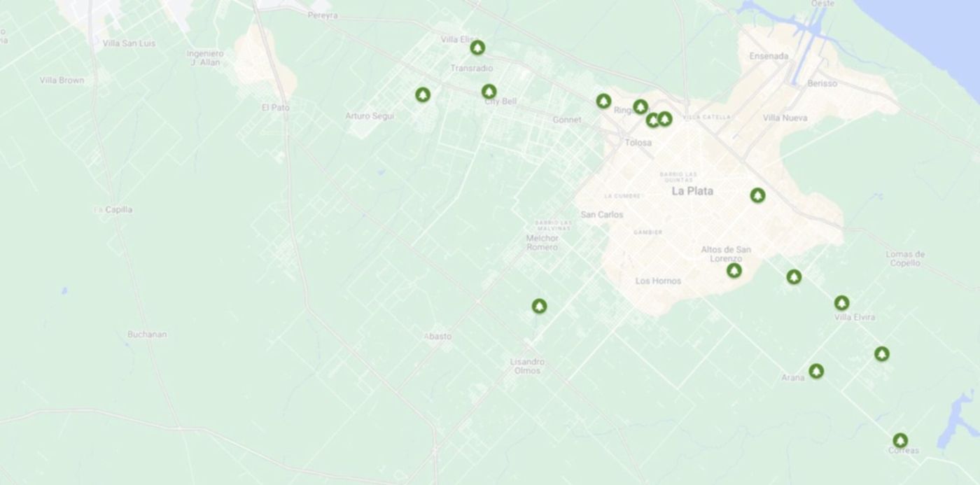980x485 pixels.
Task: Open the tree marker below Altos de San Lorenzo
Action: pyautogui.click(x=734, y=270)
